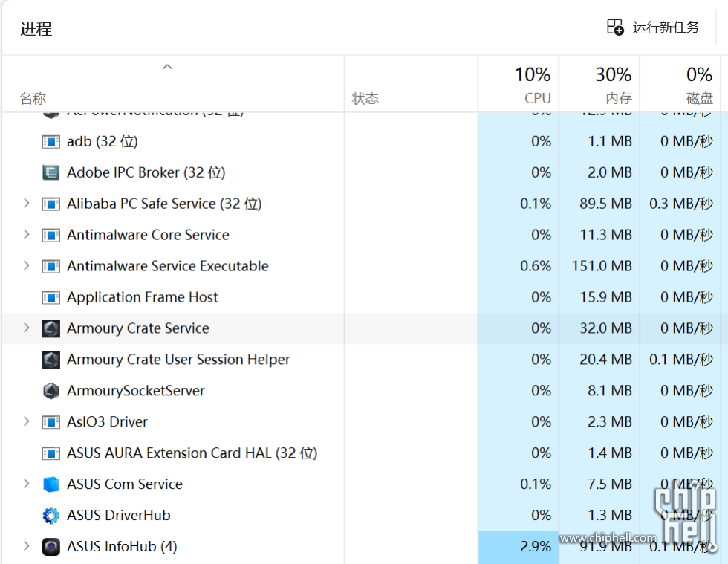Image resolution: width=728 pixels, height=564 pixels.
Task: Sort by the 内存 column header
Action: [599, 84]
